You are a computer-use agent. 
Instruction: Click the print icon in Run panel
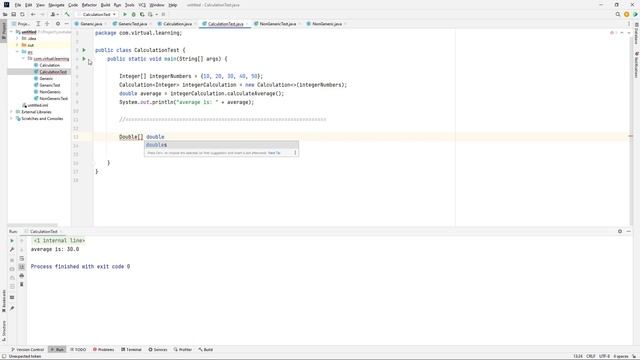point(22,276)
